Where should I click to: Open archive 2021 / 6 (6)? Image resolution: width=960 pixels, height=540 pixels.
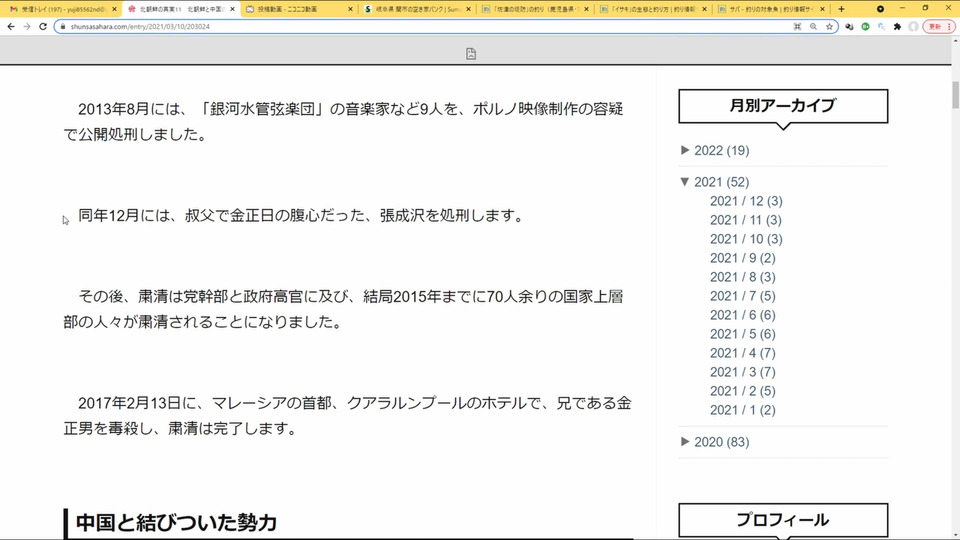tap(743, 315)
